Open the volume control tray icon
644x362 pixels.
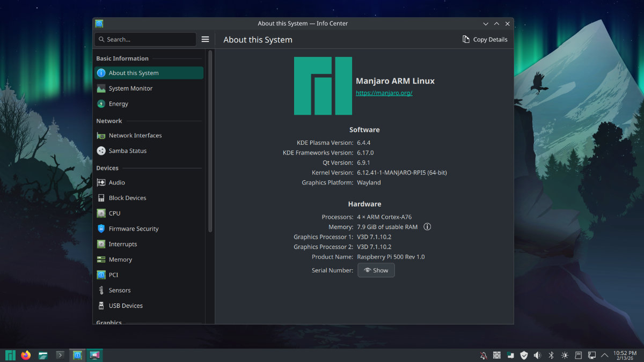tap(538, 355)
